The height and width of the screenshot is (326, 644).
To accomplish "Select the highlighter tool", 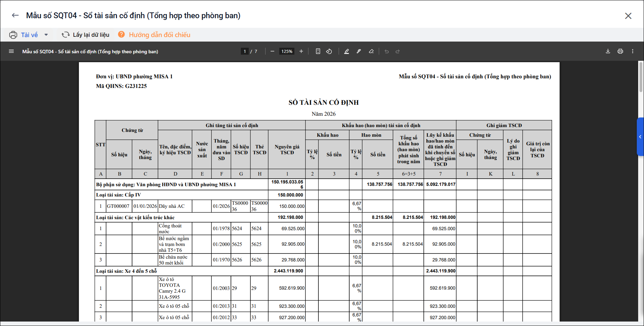I will click(359, 52).
